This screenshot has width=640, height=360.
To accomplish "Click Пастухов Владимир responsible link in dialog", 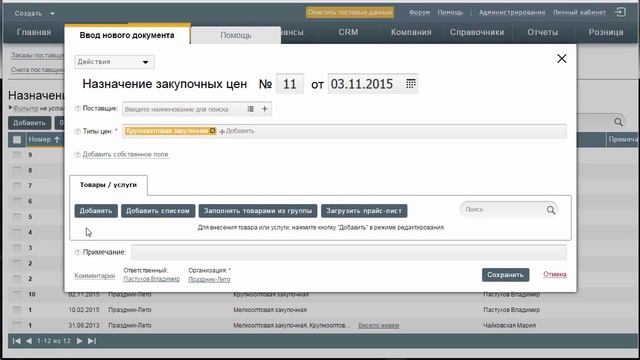I will coord(151,279).
